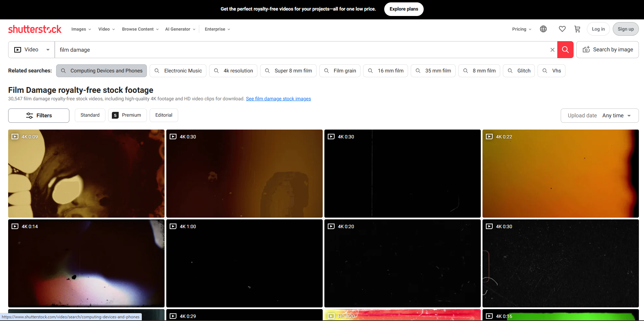Open the Shutterstock homepage via logo

(35, 29)
